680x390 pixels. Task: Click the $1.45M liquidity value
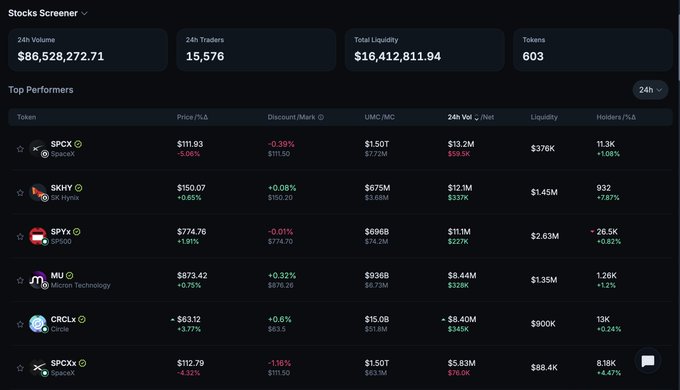[x=544, y=192]
